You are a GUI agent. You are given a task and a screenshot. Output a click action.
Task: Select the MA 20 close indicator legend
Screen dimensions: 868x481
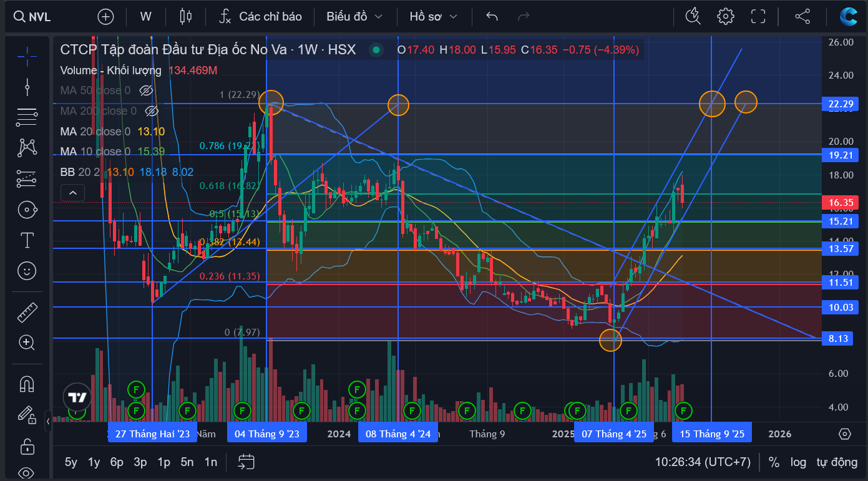click(95, 132)
